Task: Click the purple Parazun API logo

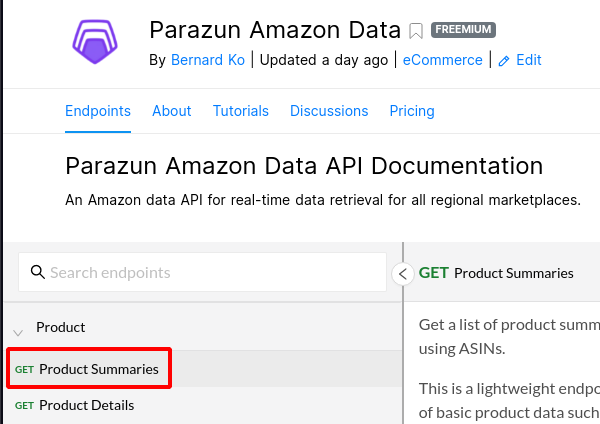Action: tap(95, 42)
